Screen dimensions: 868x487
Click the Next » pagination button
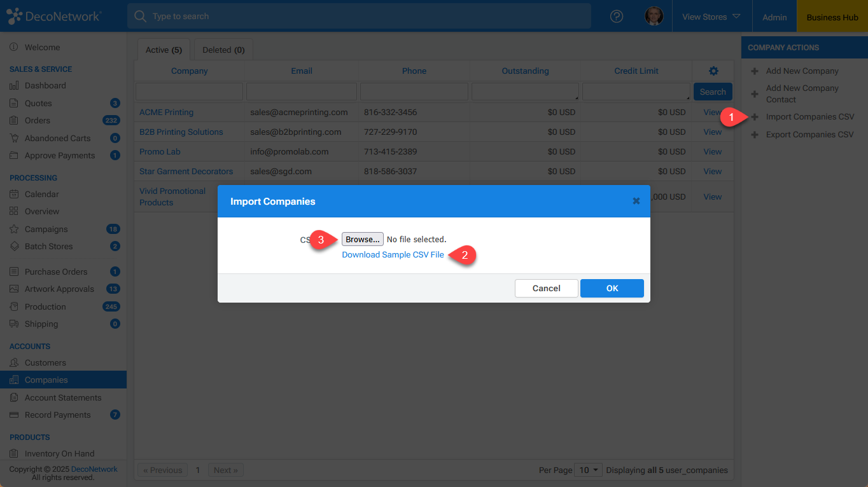click(x=226, y=470)
